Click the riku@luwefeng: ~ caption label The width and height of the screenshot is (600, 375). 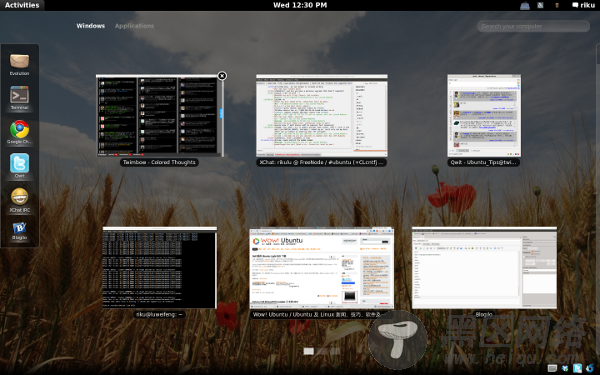[160, 315]
